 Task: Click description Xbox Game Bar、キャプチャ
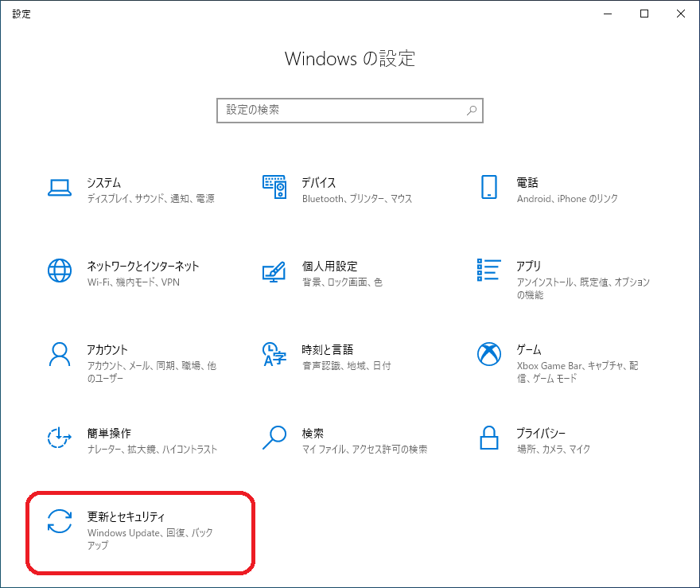[x=577, y=372]
